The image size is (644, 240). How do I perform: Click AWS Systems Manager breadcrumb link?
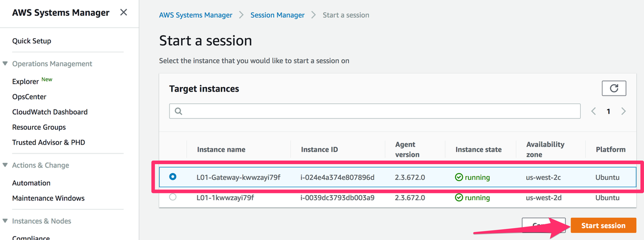point(196,15)
